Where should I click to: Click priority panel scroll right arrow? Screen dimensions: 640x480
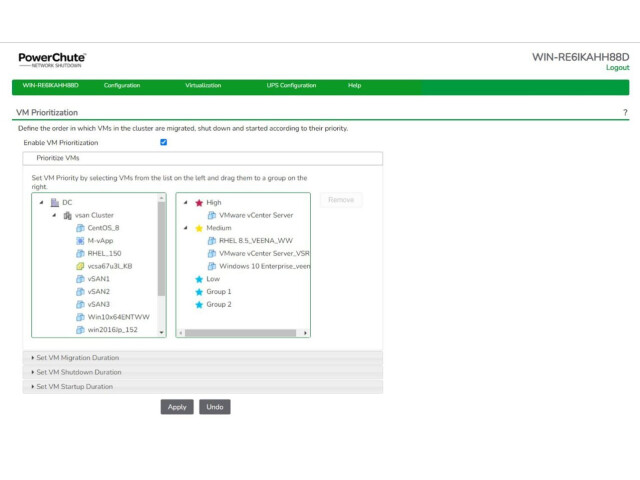tap(305, 333)
